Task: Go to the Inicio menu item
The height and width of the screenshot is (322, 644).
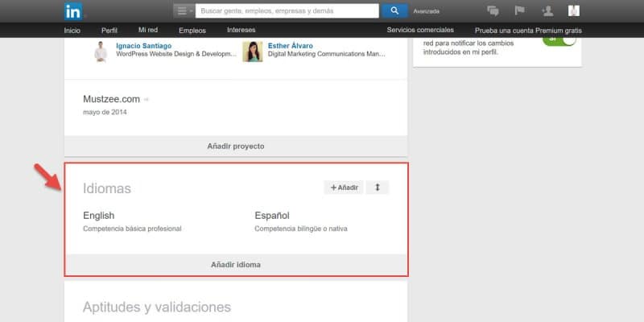Action: click(72, 31)
